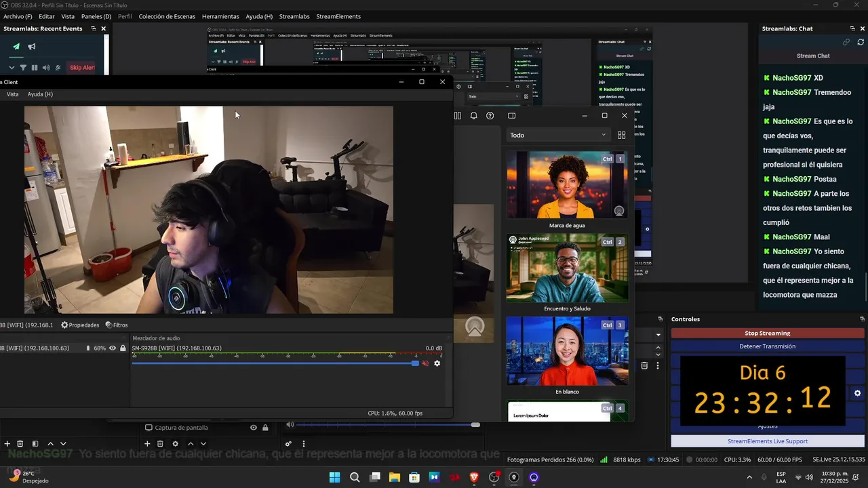Select the Marca de agua background thumbnail
Image resolution: width=868 pixels, height=488 pixels.
pyautogui.click(x=567, y=185)
